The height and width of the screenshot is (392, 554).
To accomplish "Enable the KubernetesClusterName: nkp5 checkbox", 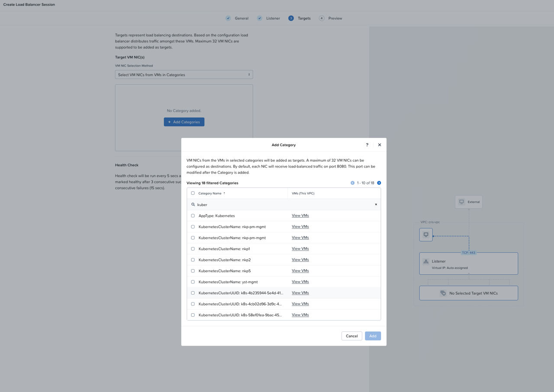I will [x=193, y=271].
